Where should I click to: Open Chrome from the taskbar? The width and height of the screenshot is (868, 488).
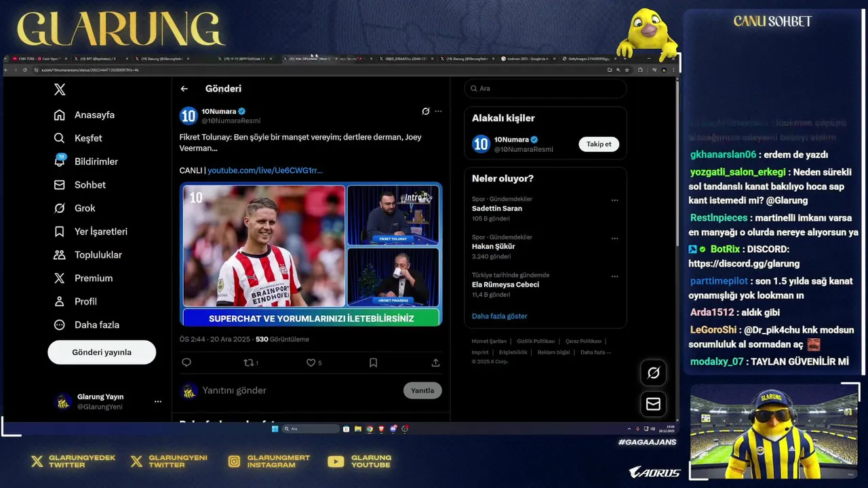[370, 429]
